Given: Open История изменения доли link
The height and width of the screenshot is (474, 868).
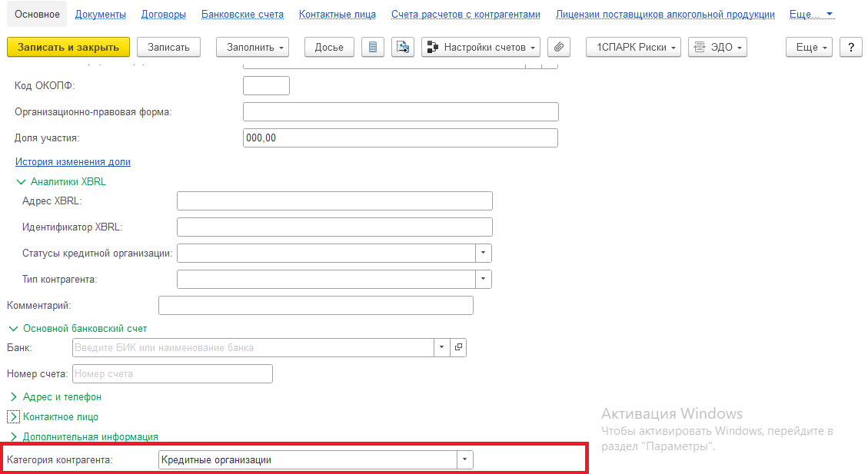Looking at the screenshot, I should [73, 162].
